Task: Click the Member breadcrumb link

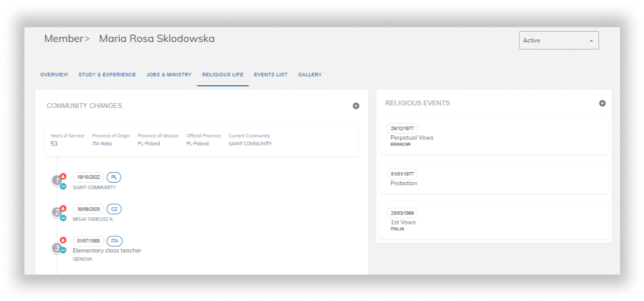Action: coord(63,38)
